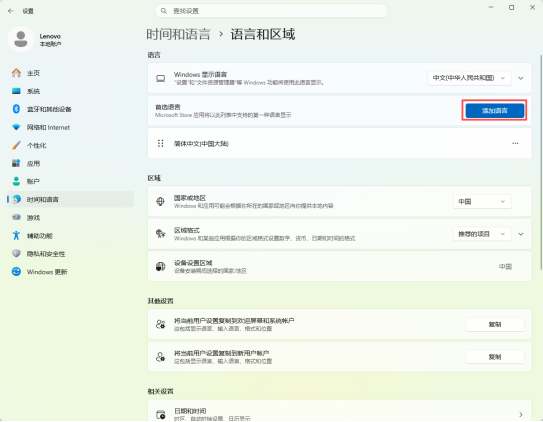Viewport: 543px width, 422px height.
Task: Open the 辅助功能 accessibility icon
Action: [x=16, y=236]
